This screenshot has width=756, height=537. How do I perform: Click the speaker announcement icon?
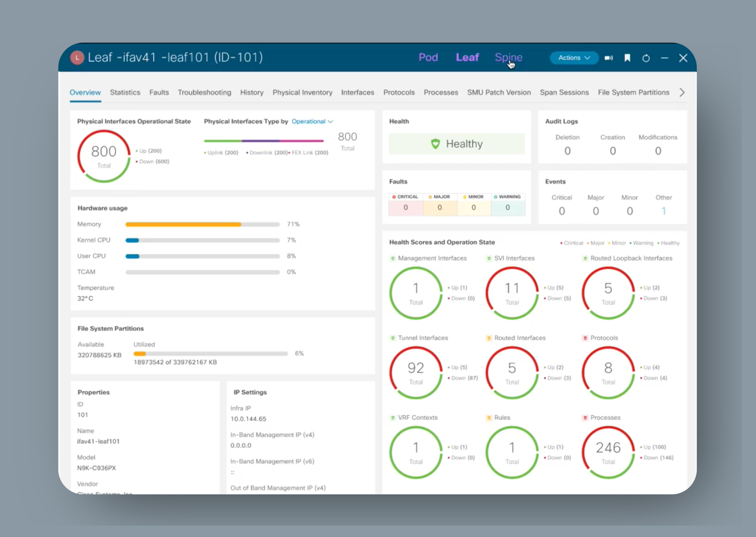608,58
